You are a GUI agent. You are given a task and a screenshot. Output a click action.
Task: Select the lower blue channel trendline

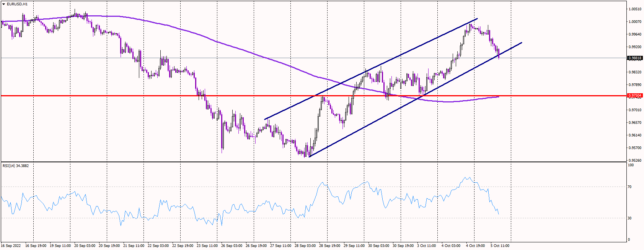(415, 100)
